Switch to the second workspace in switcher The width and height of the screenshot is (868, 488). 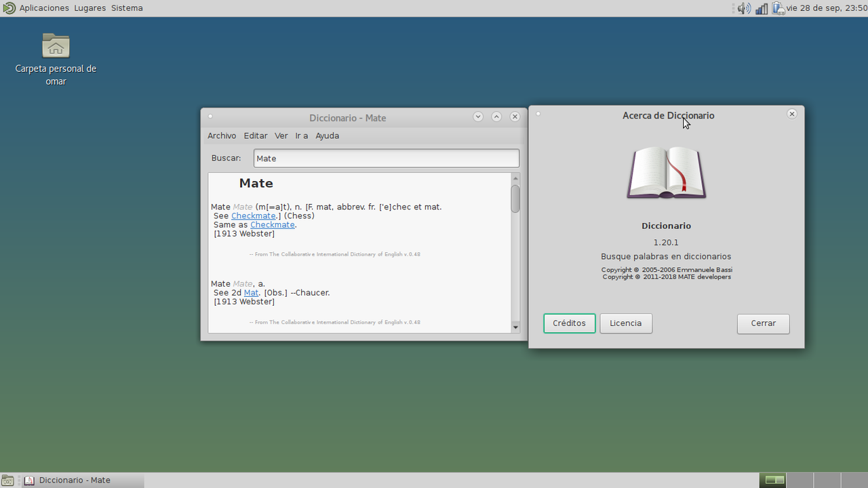pyautogui.click(x=800, y=480)
